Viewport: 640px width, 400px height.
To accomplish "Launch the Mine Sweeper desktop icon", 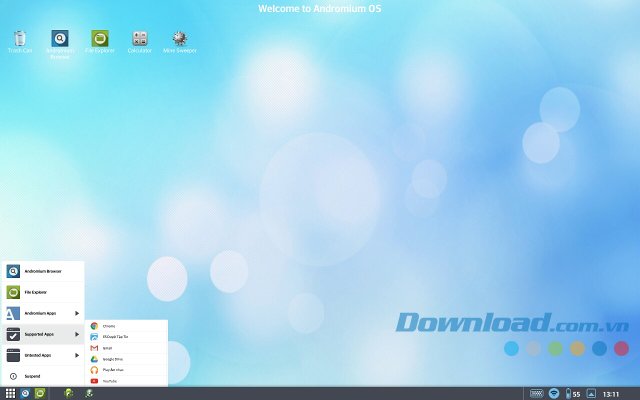I will point(180,39).
